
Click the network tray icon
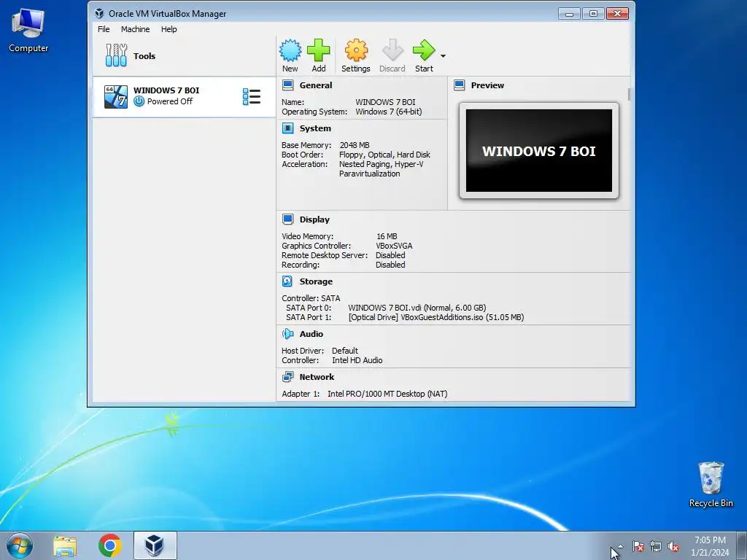(656, 547)
